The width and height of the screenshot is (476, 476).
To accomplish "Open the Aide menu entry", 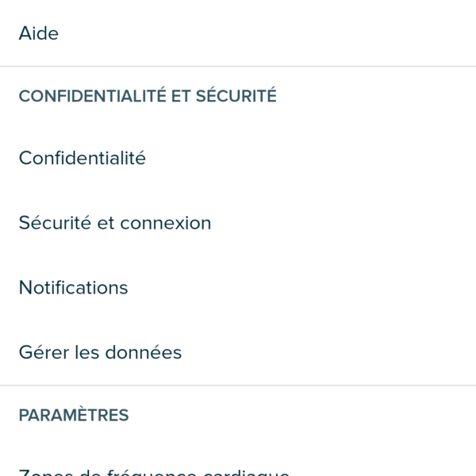I will [39, 33].
